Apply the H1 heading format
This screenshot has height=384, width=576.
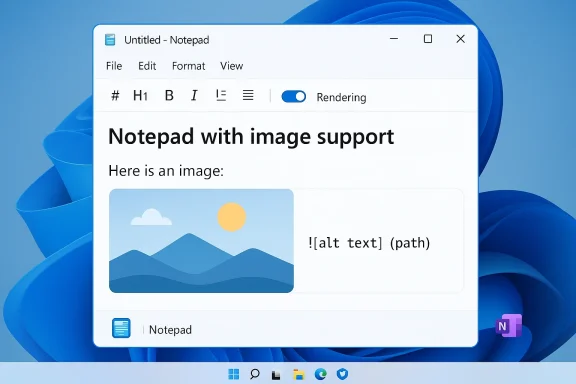tap(140, 96)
